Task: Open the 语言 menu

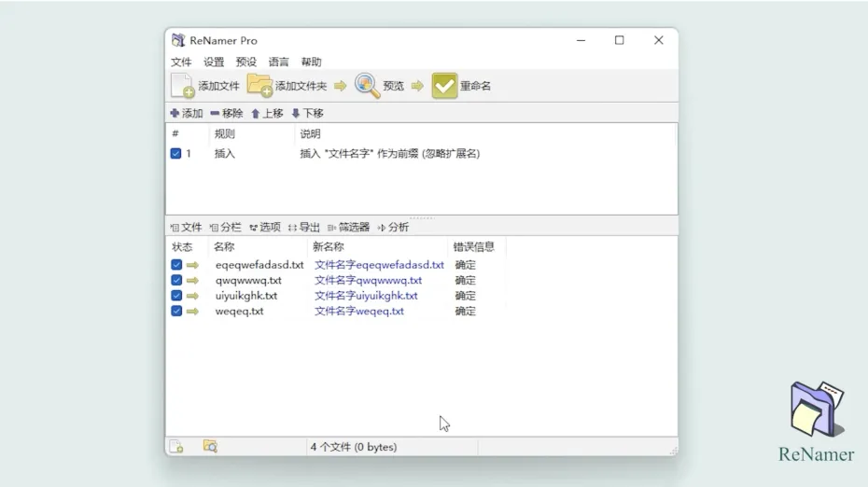Action: click(278, 62)
